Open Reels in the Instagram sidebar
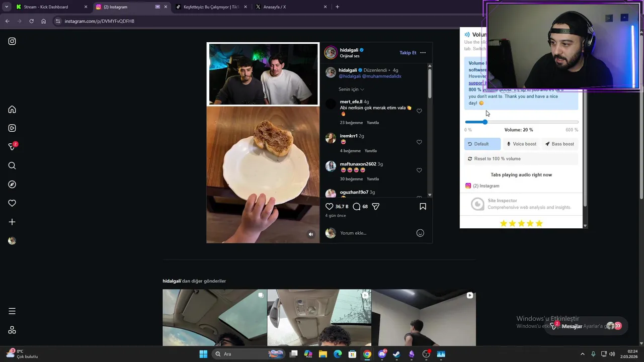The image size is (644, 362). [12, 128]
